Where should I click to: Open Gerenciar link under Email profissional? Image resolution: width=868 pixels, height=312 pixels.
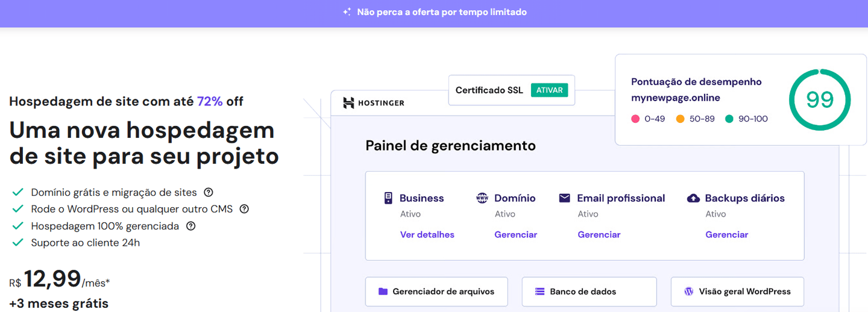tap(599, 235)
